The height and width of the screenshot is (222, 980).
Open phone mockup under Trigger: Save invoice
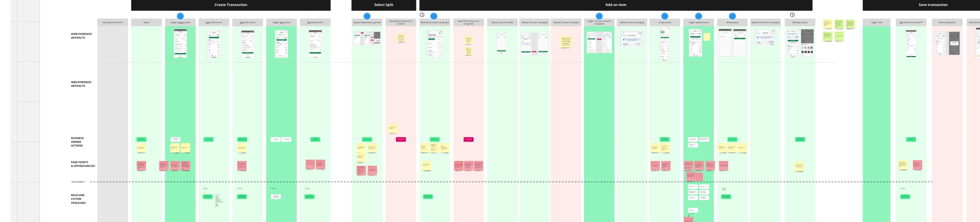281,44
